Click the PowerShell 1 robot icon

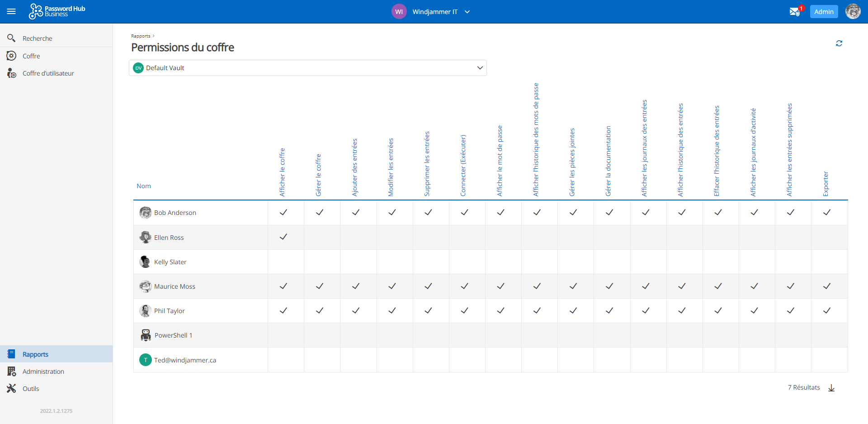[146, 335]
